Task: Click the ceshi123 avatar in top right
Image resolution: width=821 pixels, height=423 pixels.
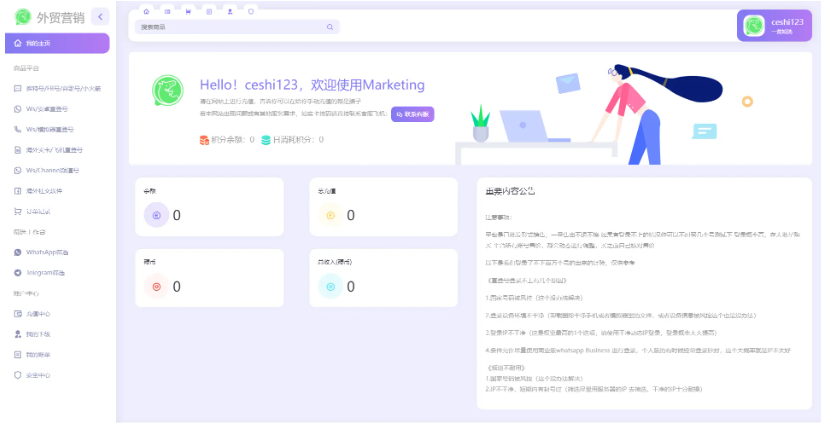Action: 755,26
